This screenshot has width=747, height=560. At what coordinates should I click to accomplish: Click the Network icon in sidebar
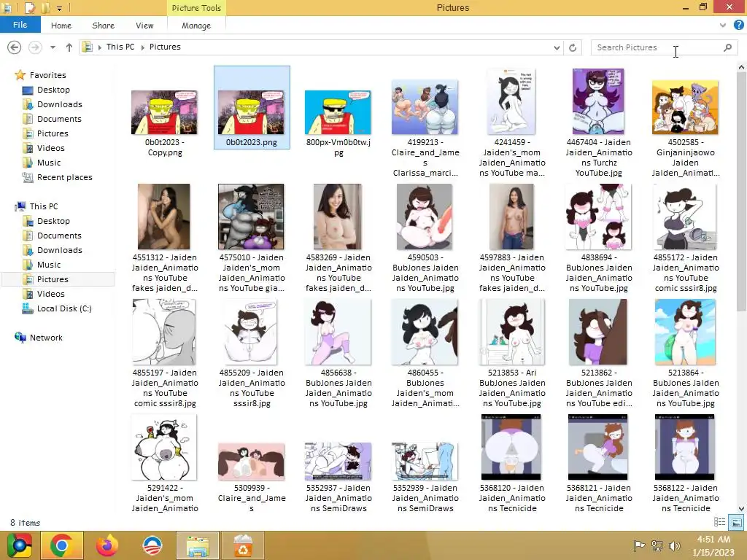pos(20,338)
